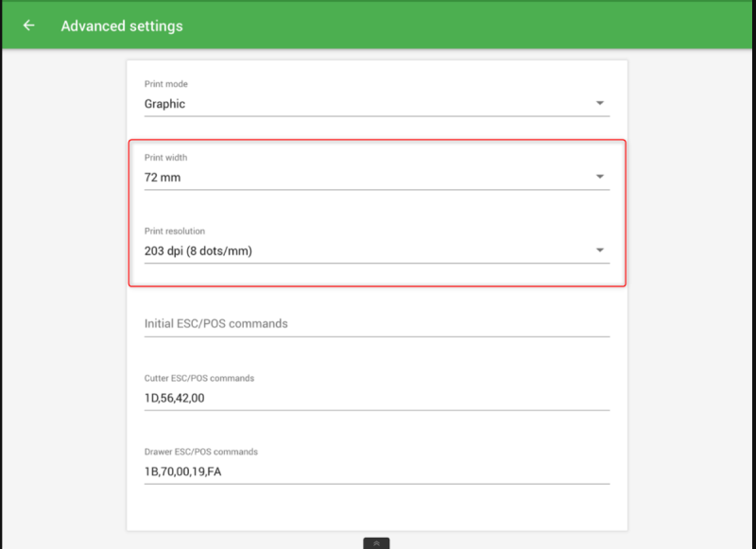The image size is (756, 549).
Task: Click the 'Print width' label
Action: [x=166, y=158]
